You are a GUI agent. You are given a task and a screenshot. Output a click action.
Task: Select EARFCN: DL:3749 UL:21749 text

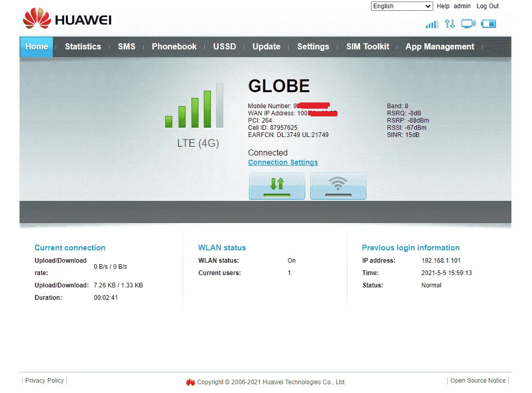click(288, 135)
